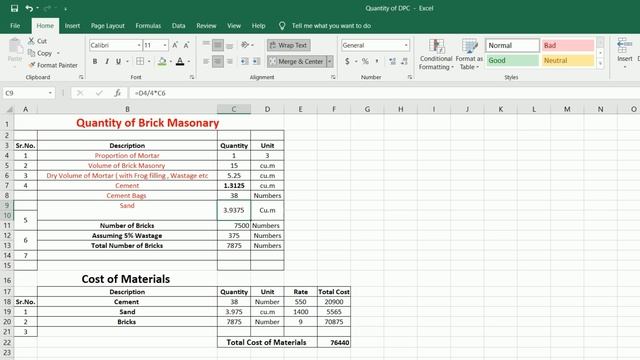
Task: Increase font size with large A icon
Action: (175, 45)
